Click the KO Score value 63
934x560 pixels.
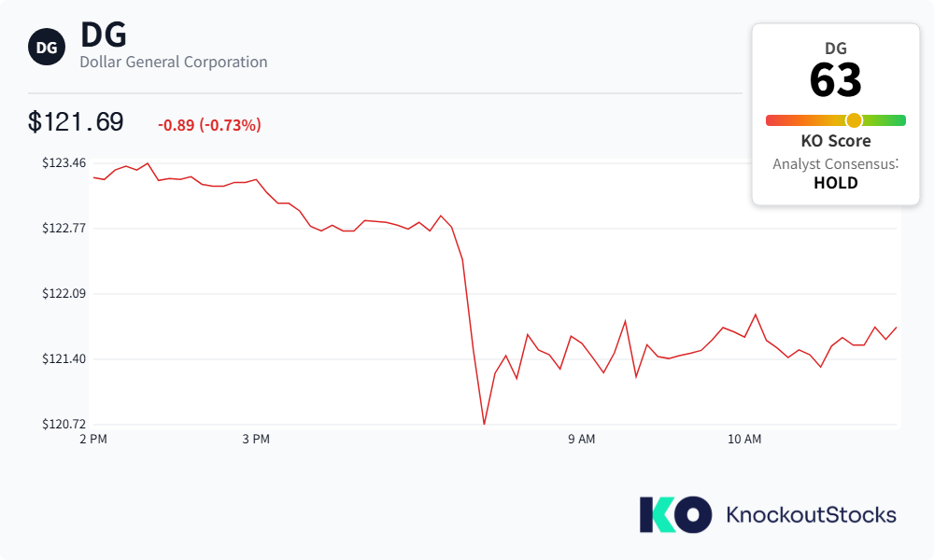[835, 79]
